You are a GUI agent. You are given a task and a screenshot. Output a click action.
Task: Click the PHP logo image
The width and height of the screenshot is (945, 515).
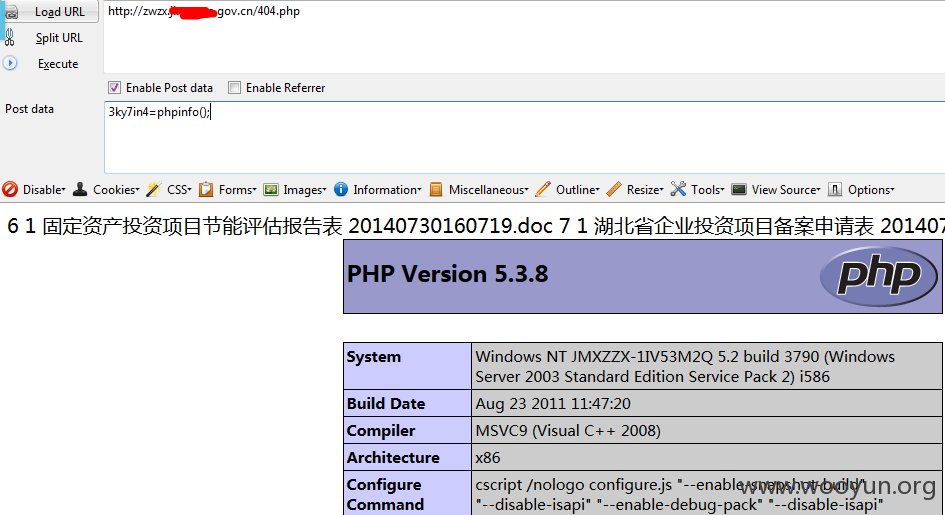click(879, 276)
